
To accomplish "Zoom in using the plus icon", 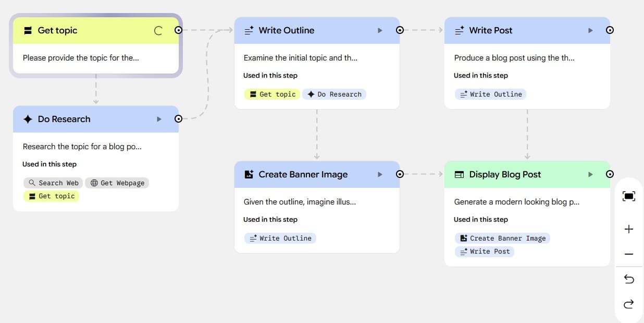I will pyautogui.click(x=629, y=229).
